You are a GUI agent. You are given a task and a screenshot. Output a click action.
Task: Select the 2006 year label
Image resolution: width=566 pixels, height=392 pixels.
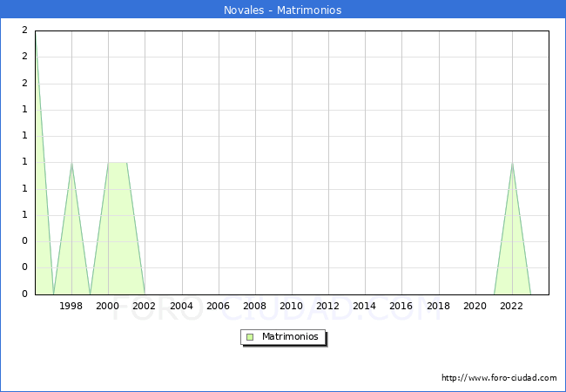(218, 306)
